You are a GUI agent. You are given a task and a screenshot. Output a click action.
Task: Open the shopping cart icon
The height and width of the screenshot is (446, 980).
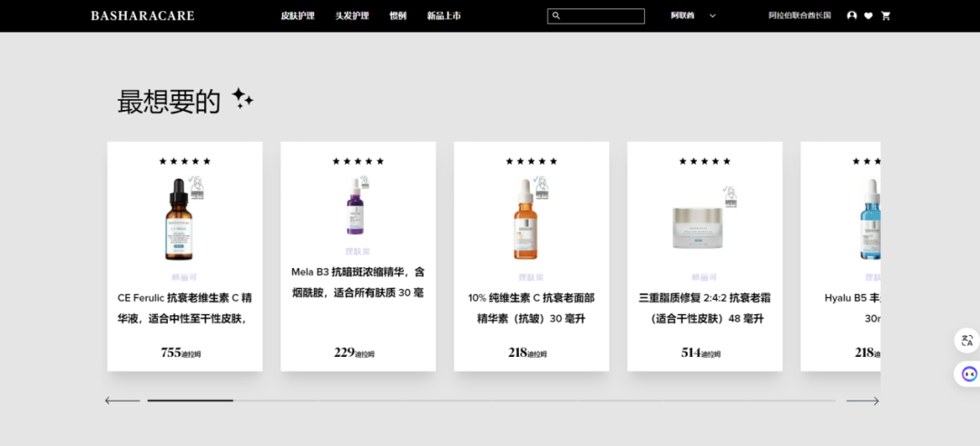pos(886,15)
